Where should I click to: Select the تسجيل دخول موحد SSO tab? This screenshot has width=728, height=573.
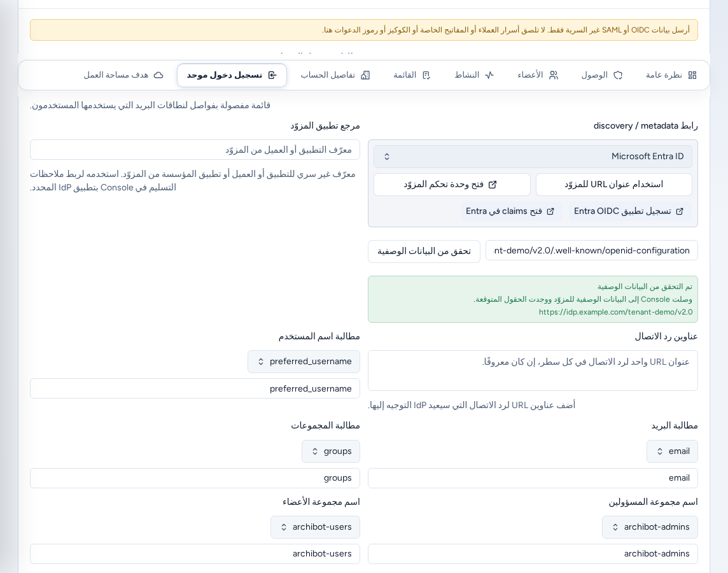[x=232, y=75]
